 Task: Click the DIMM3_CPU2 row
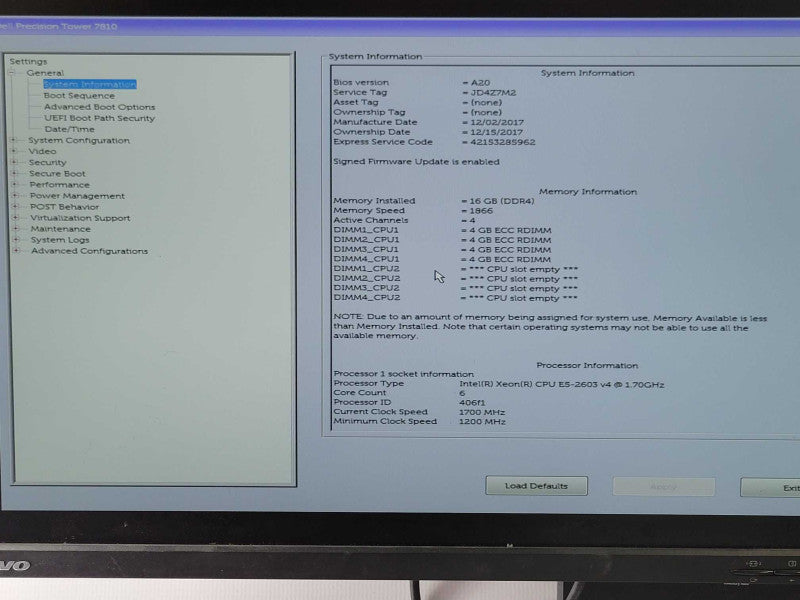click(456, 288)
